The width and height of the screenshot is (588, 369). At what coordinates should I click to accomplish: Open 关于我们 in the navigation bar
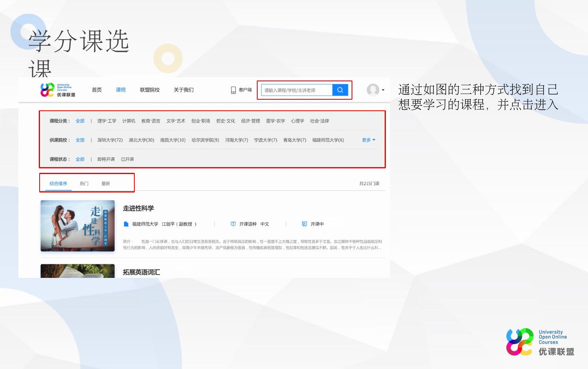click(x=184, y=90)
